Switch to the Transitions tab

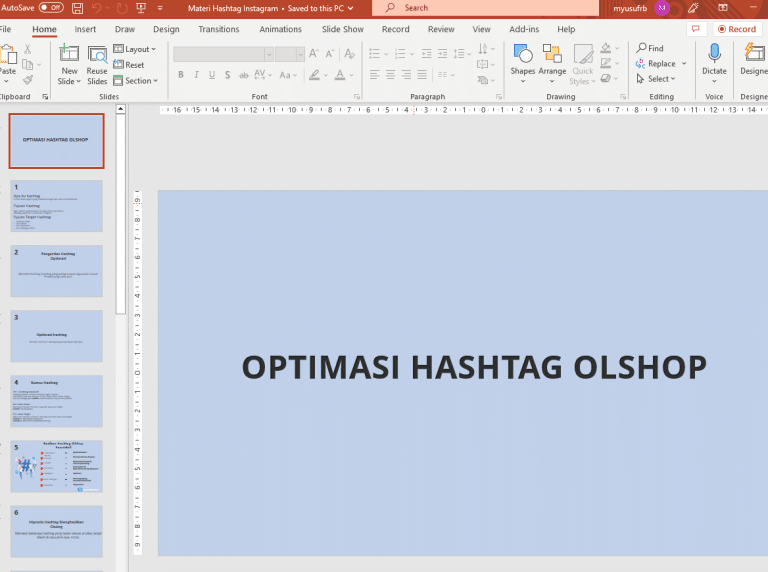218,29
